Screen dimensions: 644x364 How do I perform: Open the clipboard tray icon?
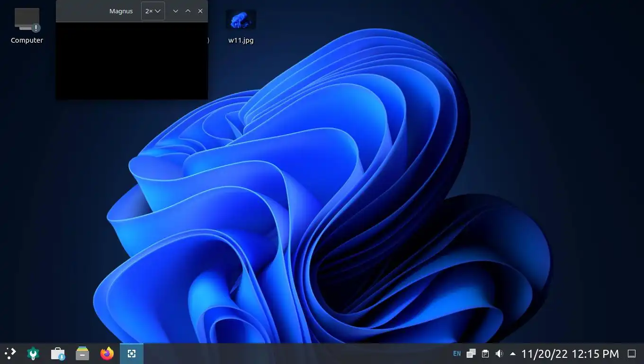pyautogui.click(x=485, y=354)
